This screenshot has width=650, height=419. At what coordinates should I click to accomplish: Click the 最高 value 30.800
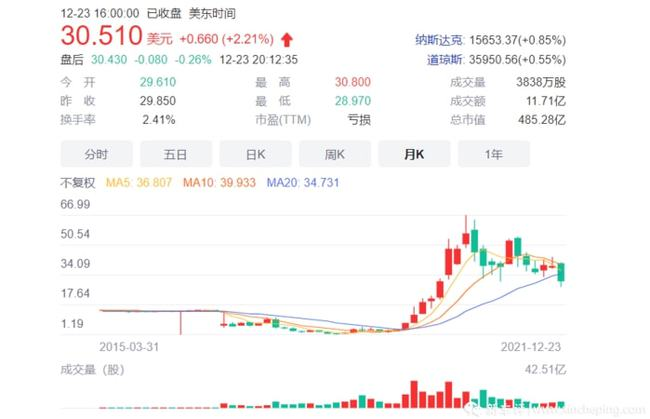click(x=353, y=82)
